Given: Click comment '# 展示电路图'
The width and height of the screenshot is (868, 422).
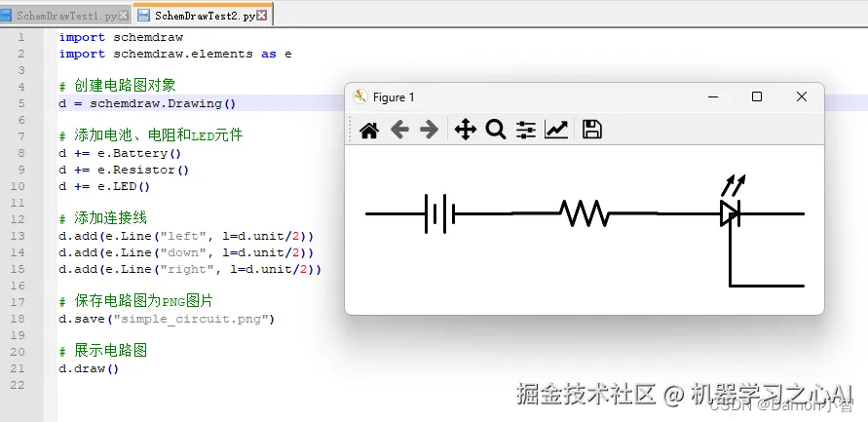Looking at the screenshot, I should (x=103, y=351).
